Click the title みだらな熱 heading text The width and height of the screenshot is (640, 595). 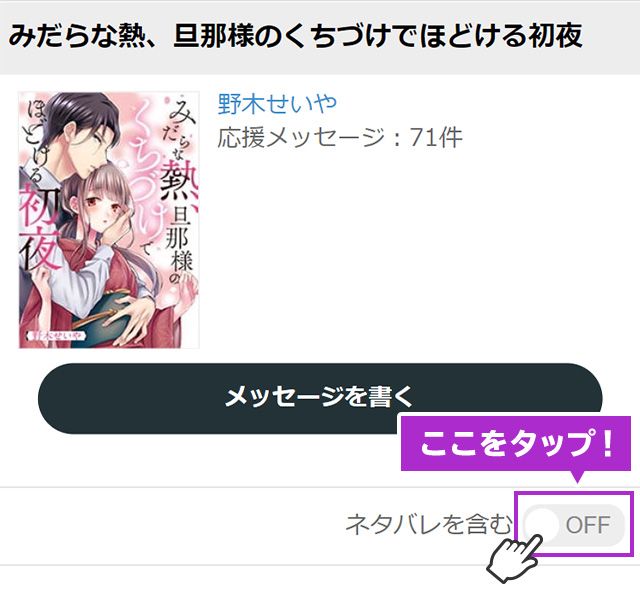pyautogui.click(x=295, y=36)
